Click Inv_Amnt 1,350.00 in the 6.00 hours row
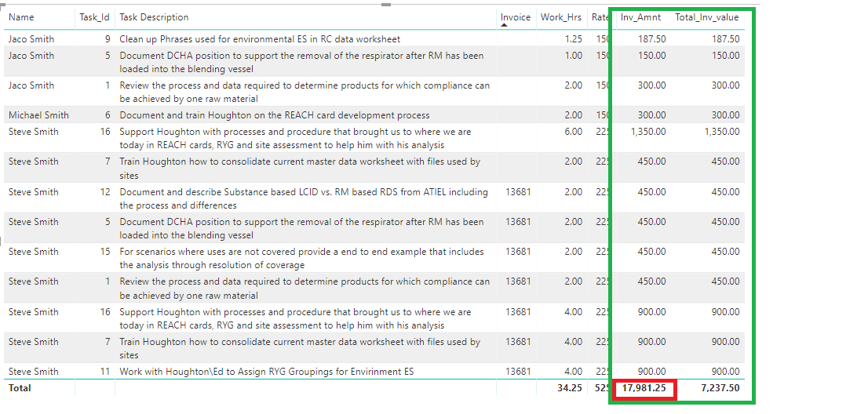Screen dimensions: 868x414 coord(647,132)
